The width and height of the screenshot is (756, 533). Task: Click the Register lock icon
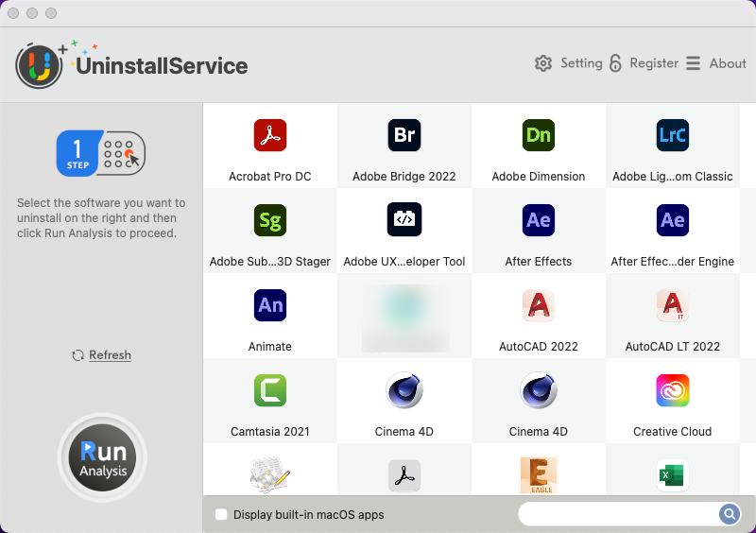point(615,63)
